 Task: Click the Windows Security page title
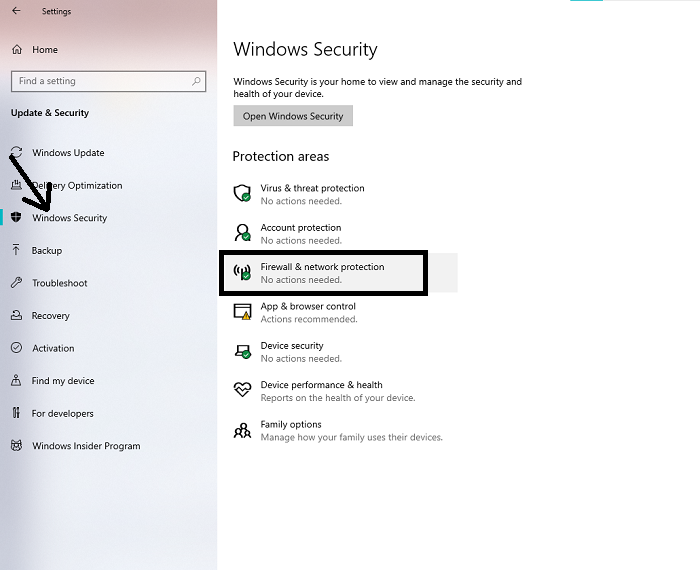[x=305, y=49]
